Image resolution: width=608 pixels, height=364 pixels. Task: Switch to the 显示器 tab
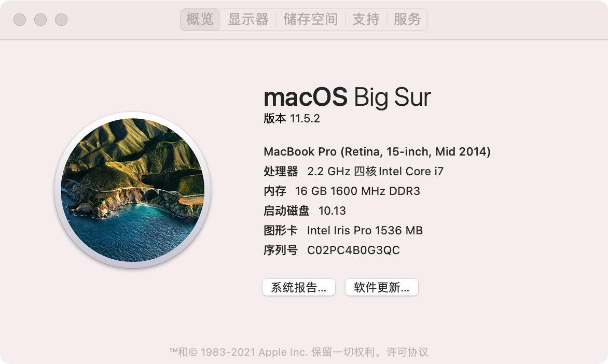248,19
